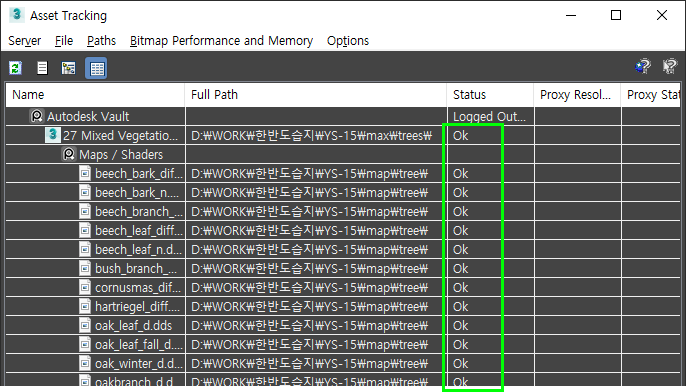Select the beech_branch_... asset name

tap(139, 212)
